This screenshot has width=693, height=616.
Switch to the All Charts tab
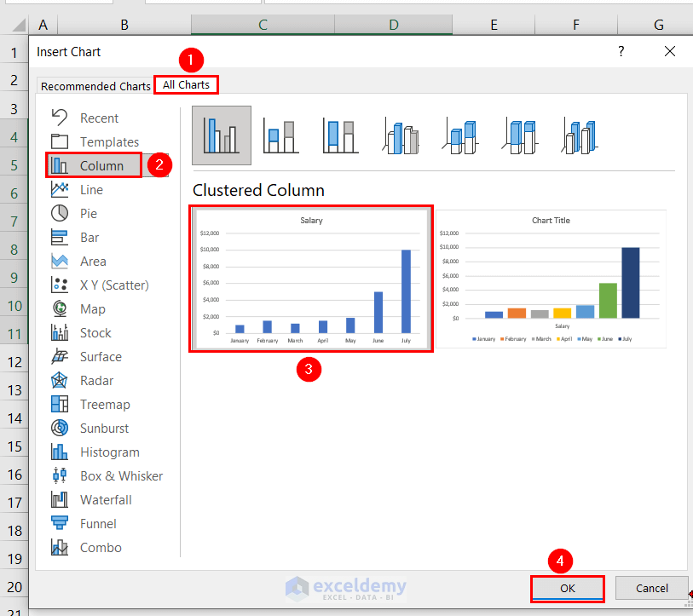(186, 85)
